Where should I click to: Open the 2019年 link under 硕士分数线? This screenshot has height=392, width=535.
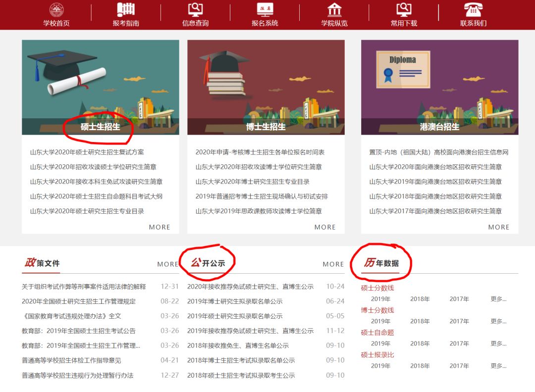click(381, 298)
